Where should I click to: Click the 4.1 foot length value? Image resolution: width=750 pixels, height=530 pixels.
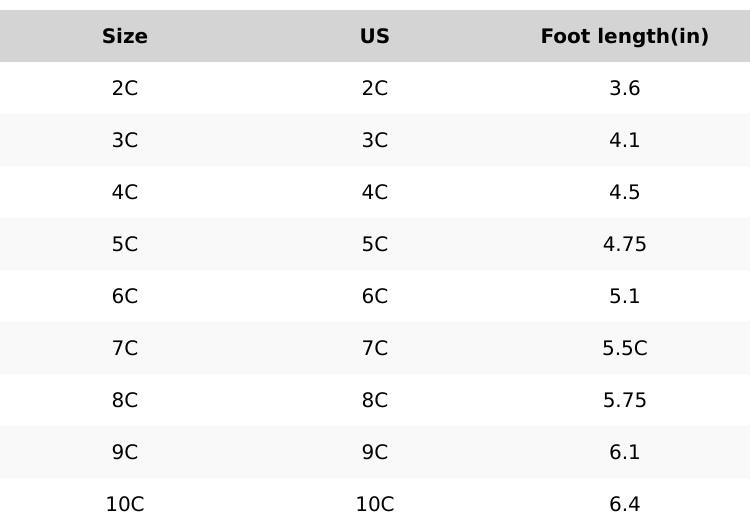click(625, 140)
